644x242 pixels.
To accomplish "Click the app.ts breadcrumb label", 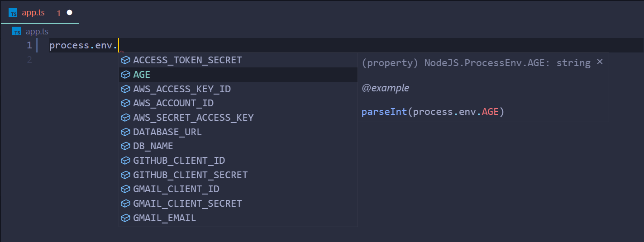I will pos(37,32).
